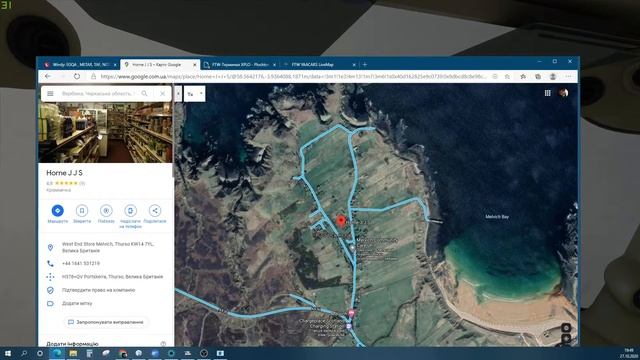Open Windows taskbar search
640x360 pixels.
pos(24,353)
